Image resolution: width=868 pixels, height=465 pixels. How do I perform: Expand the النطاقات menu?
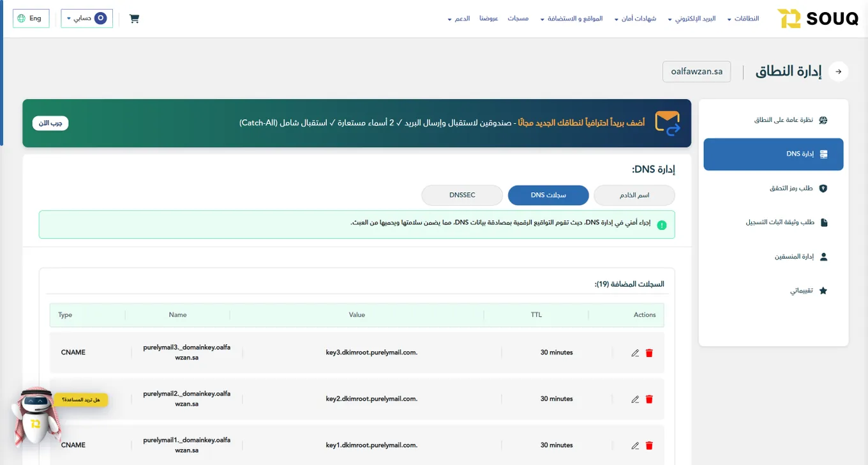tap(743, 19)
